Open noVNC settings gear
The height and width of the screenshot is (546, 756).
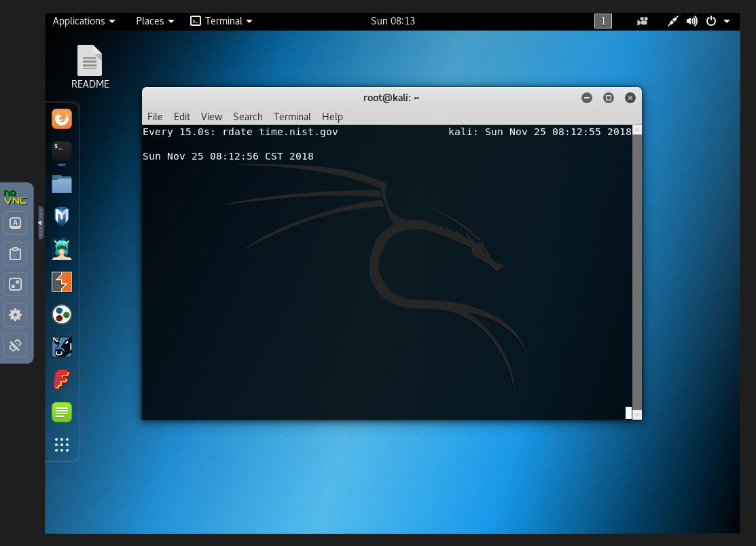(x=16, y=314)
